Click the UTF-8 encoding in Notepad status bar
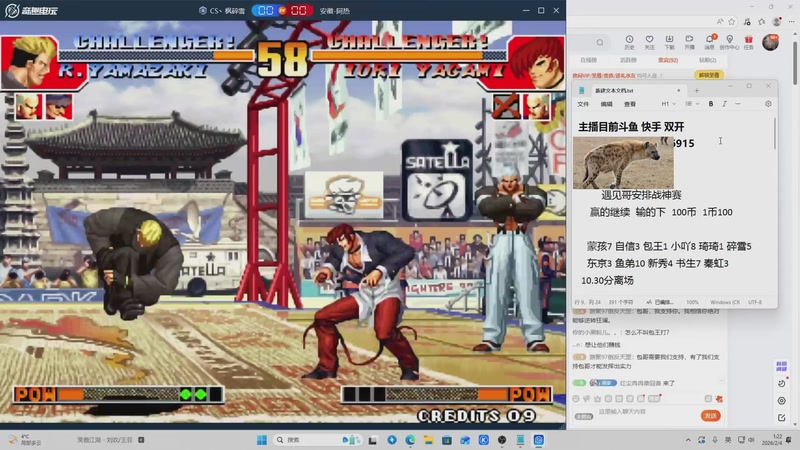The image size is (800, 450). click(755, 302)
